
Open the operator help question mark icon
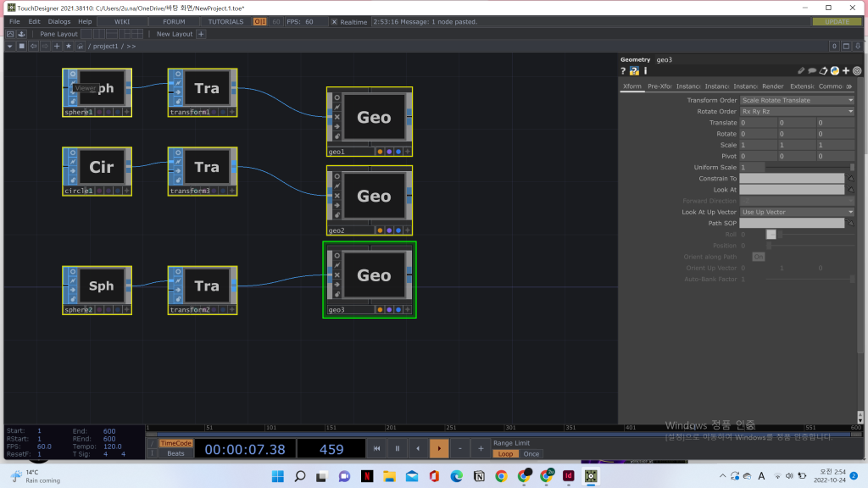pyautogui.click(x=623, y=71)
